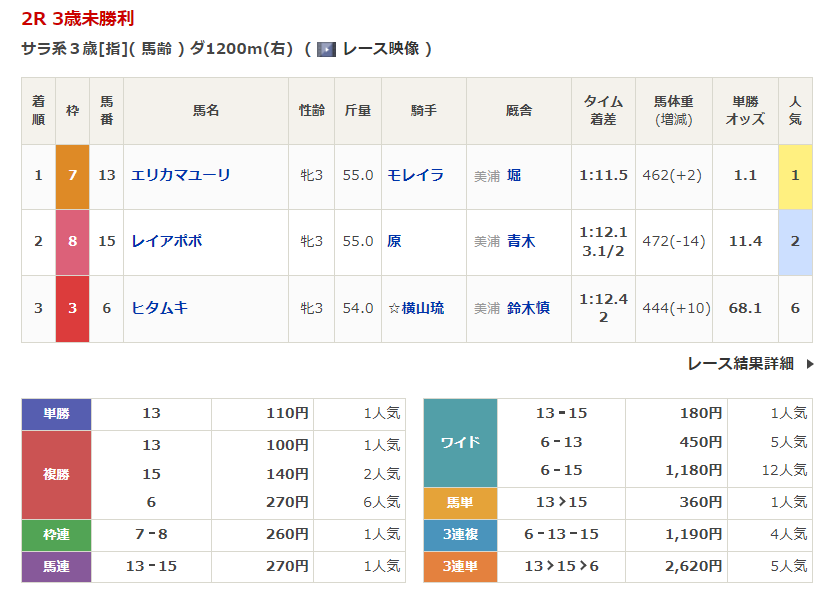
Task: Click the race video icon
Action: point(326,49)
